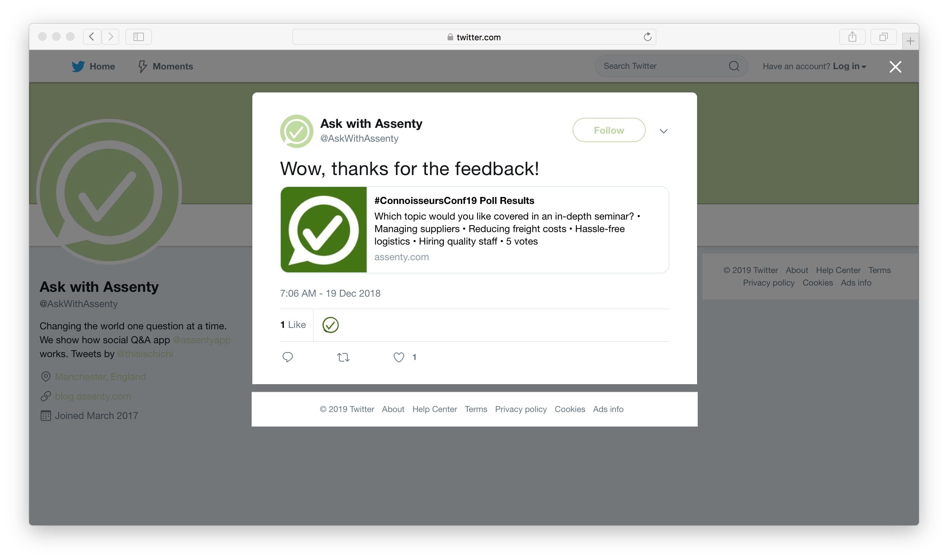
Task: Open the 1 Like count link
Action: tap(293, 324)
